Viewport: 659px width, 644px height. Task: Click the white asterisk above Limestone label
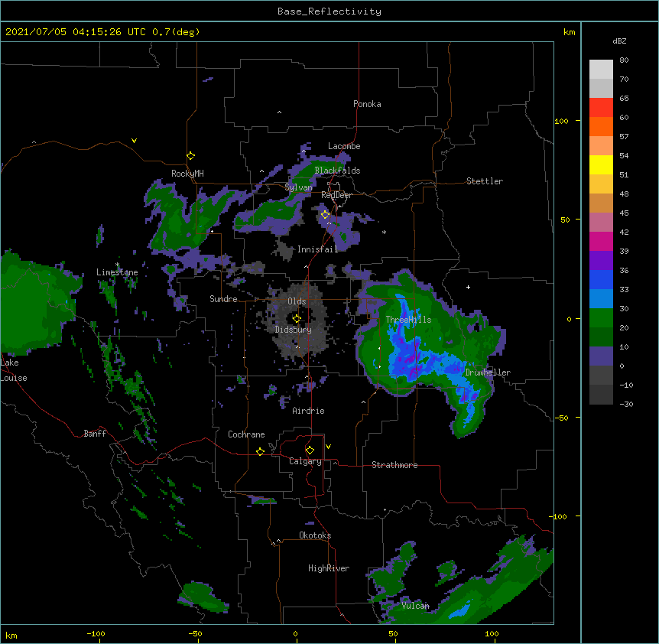(118, 265)
